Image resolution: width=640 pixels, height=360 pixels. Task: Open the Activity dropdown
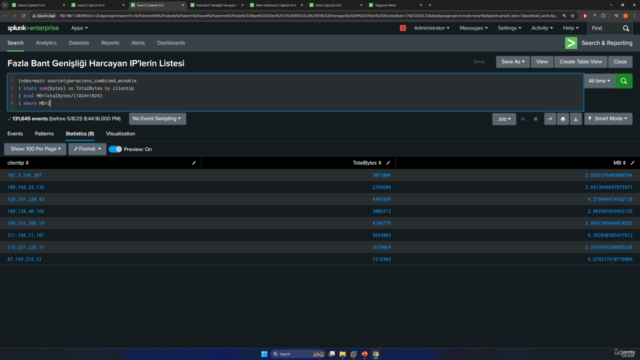542,28
